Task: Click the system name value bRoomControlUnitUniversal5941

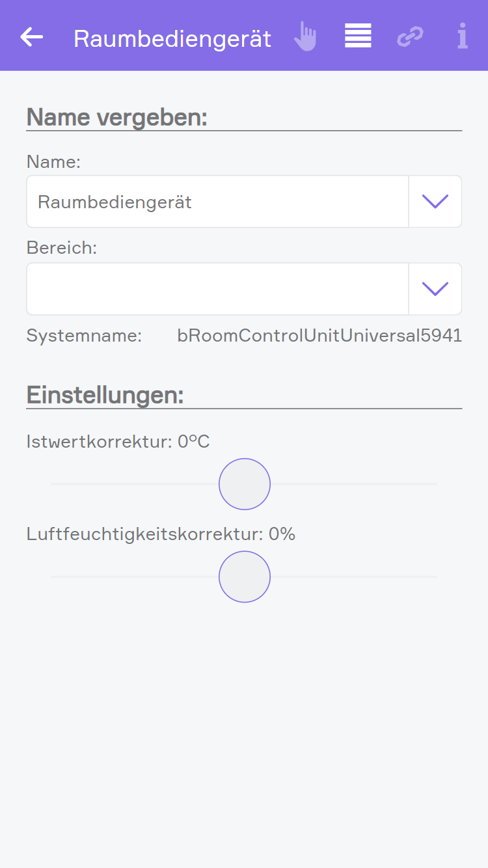Action: pos(319,336)
